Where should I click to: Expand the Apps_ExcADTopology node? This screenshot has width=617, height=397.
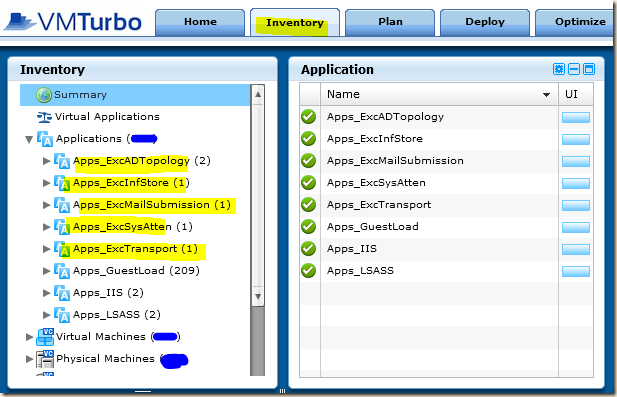click(x=46, y=161)
